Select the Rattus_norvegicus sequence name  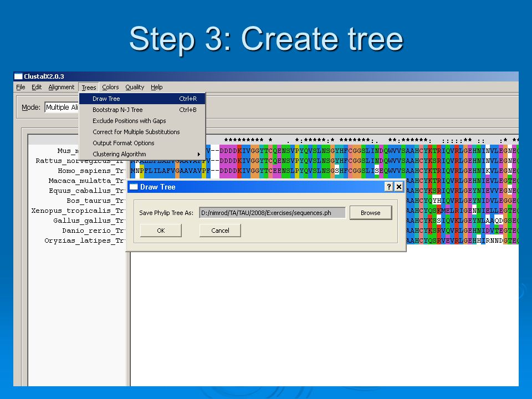point(80,161)
